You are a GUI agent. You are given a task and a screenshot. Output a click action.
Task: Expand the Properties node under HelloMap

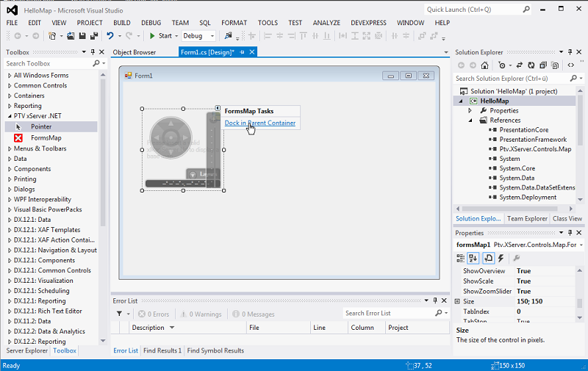coord(470,110)
